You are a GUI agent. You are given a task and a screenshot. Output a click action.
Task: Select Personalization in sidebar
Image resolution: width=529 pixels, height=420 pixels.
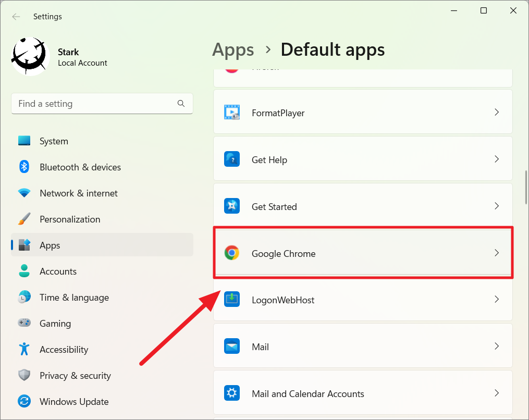point(102,219)
